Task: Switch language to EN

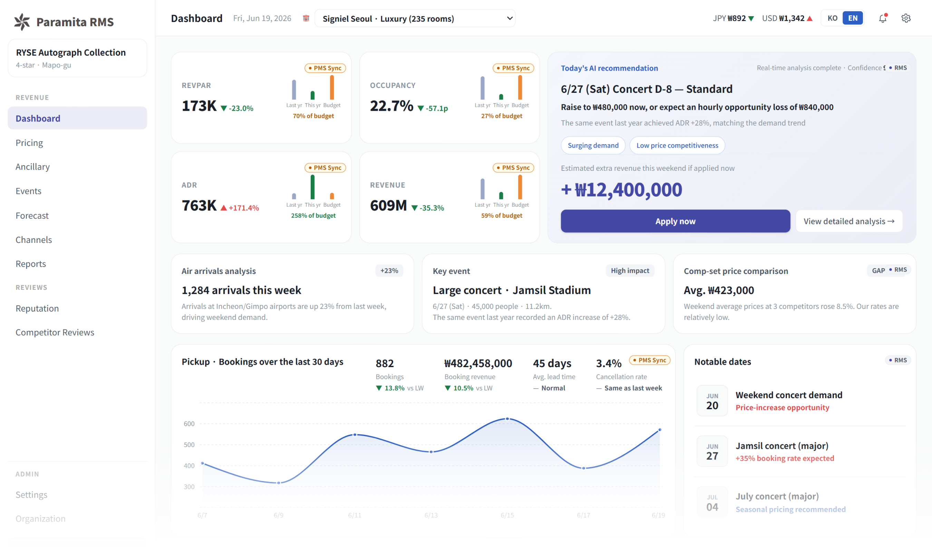Action: click(852, 18)
